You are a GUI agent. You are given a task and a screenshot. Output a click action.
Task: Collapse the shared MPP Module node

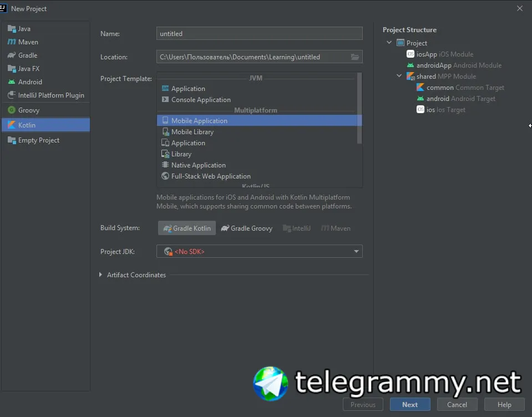(x=399, y=76)
